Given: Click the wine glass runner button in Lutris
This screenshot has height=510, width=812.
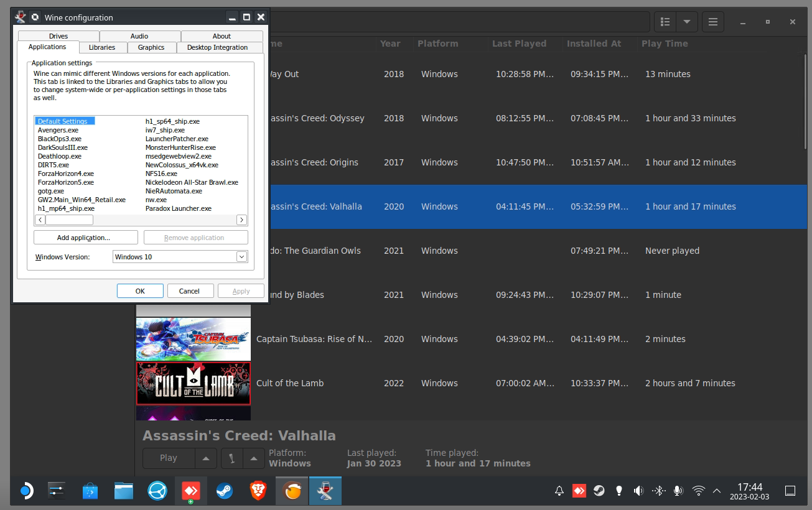Looking at the screenshot, I should (232, 458).
